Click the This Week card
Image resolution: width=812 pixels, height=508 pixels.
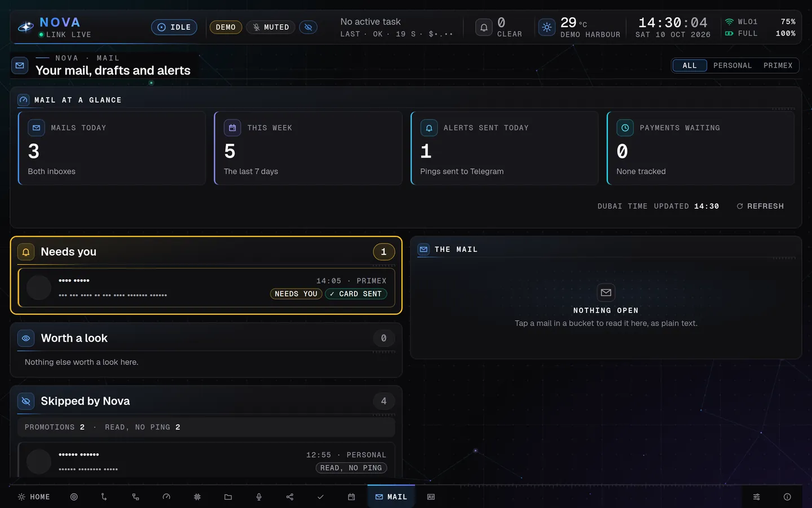308,148
